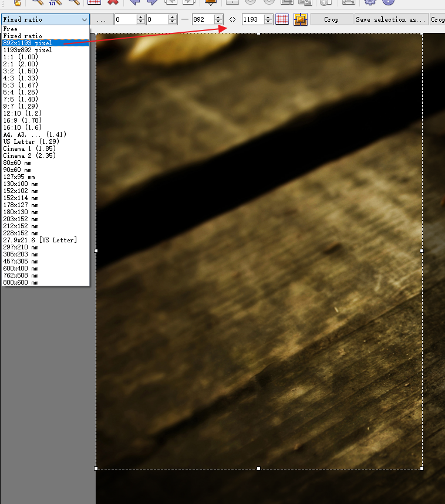Pick the 'Cinema 2 (2.35)' entry
This screenshot has width=445, height=504.
click(45, 156)
